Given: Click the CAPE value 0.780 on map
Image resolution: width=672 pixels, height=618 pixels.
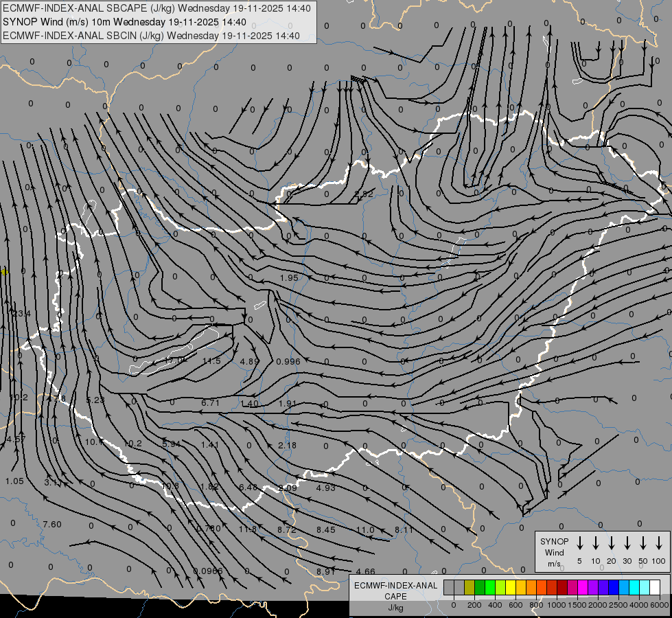Looking at the screenshot, I should click(x=209, y=528).
